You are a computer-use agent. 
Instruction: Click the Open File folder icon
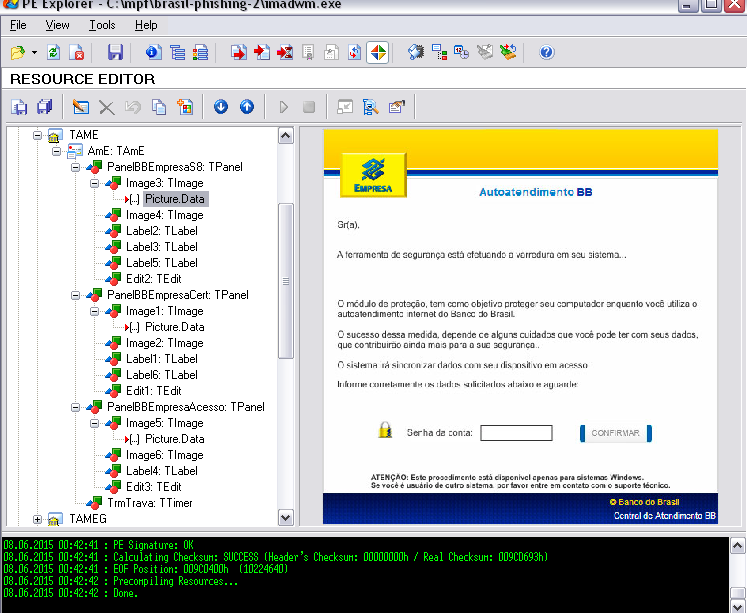18,52
